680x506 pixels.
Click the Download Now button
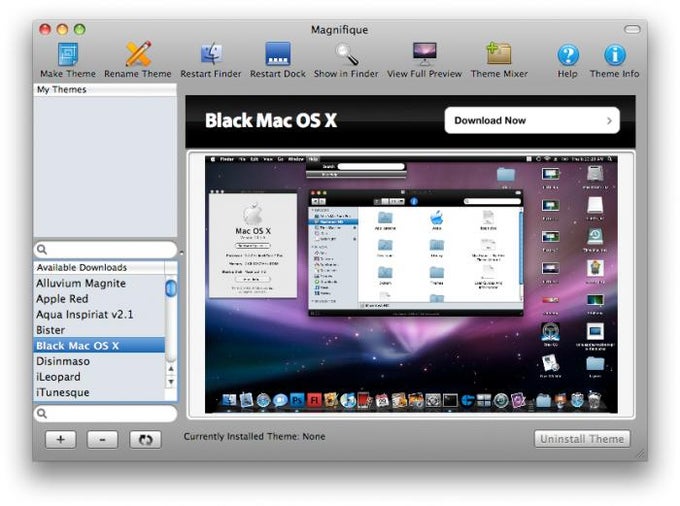click(532, 121)
